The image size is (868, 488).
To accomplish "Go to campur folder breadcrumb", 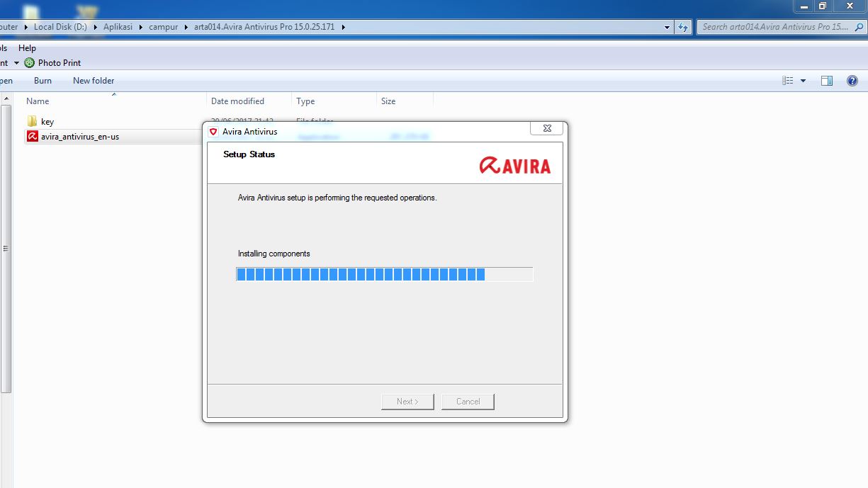I will (164, 27).
